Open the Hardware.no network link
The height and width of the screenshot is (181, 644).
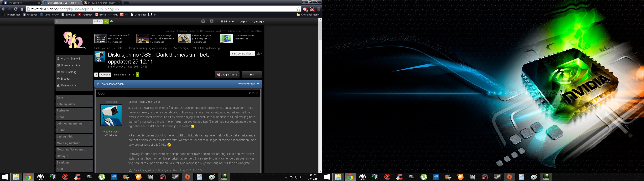tap(207, 31)
